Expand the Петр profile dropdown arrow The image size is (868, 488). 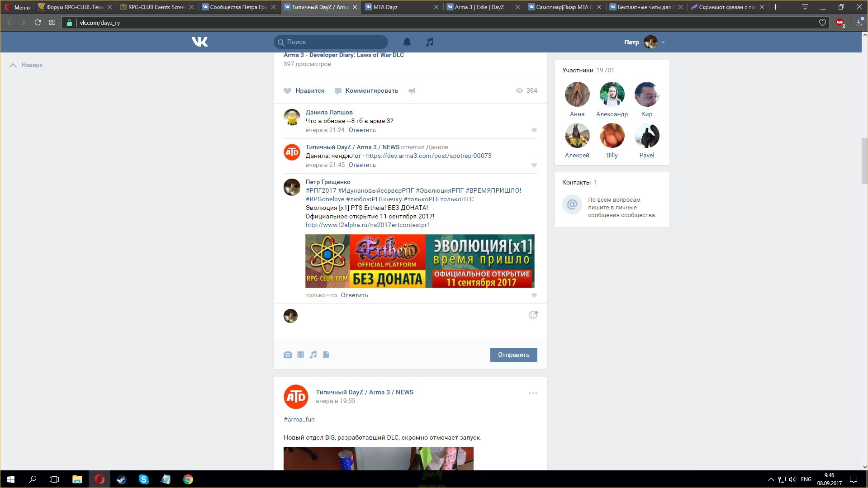click(663, 43)
